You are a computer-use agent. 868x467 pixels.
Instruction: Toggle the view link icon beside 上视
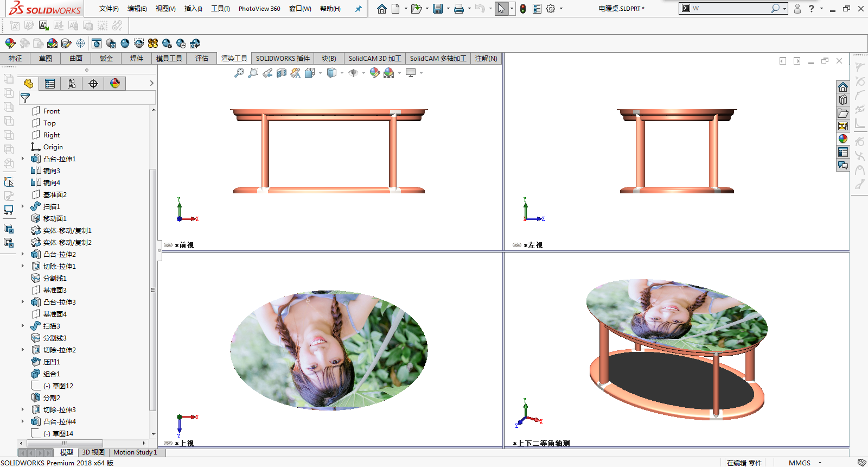coord(168,443)
